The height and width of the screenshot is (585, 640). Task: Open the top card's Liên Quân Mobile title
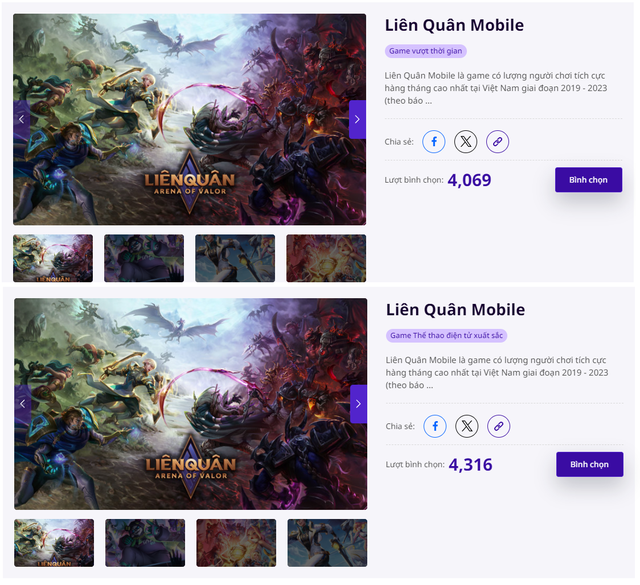[454, 25]
